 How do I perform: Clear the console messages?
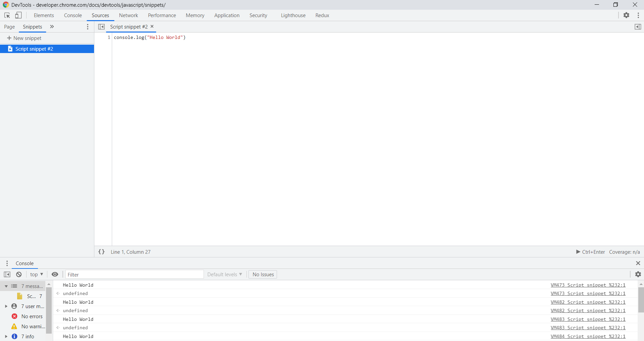click(19, 274)
